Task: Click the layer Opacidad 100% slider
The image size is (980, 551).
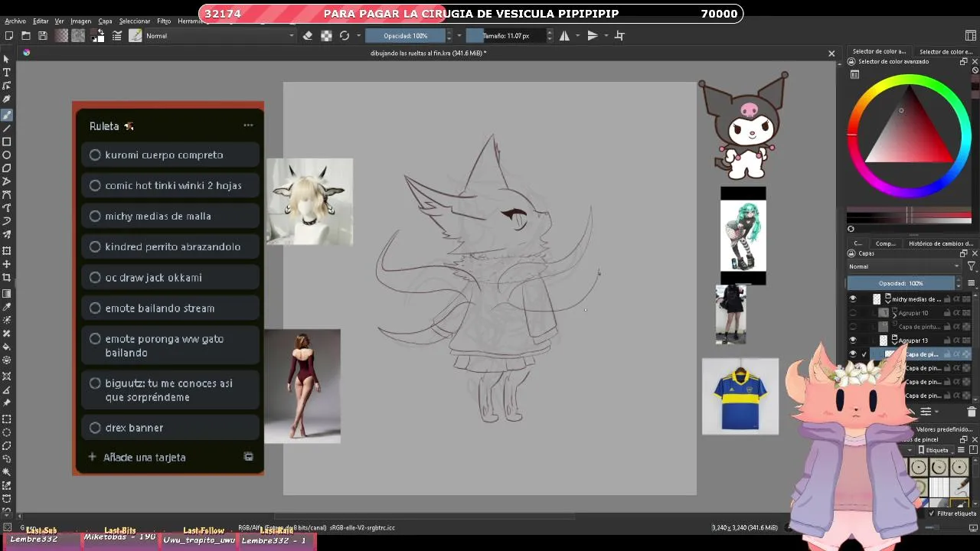Action: tap(901, 283)
